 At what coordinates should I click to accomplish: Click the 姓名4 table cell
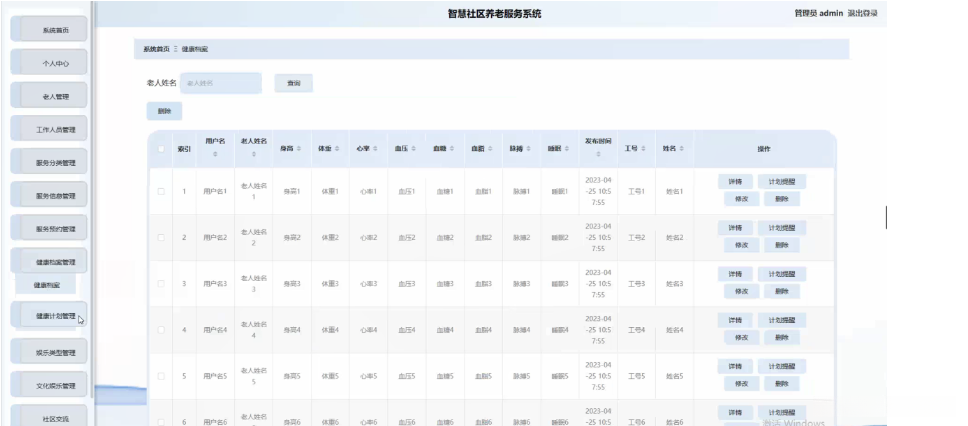674,330
